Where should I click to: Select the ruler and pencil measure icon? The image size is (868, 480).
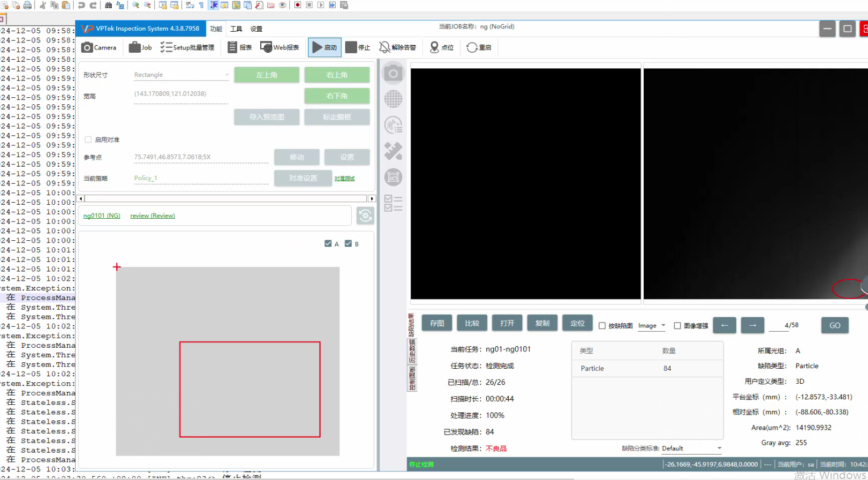(x=393, y=151)
